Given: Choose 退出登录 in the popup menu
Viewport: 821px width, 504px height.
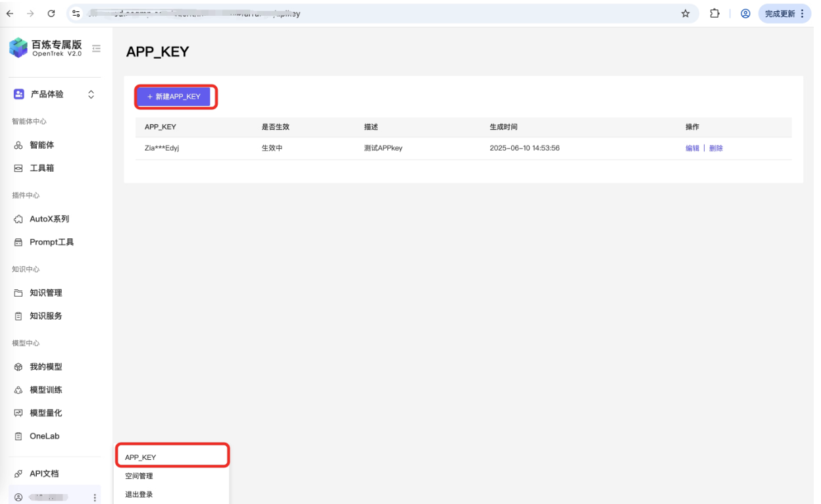Looking at the screenshot, I should [139, 494].
